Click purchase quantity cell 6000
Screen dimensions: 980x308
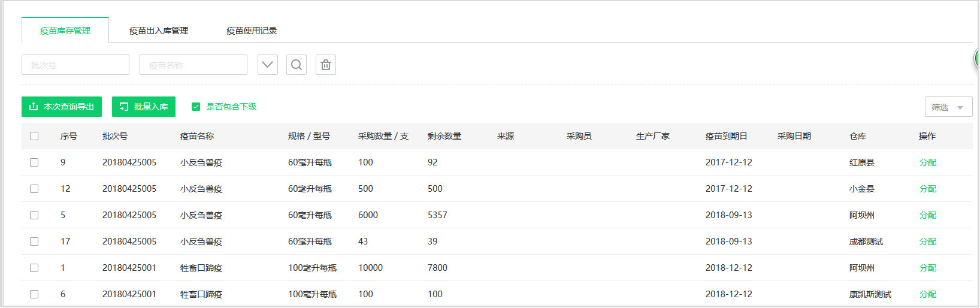(x=368, y=215)
